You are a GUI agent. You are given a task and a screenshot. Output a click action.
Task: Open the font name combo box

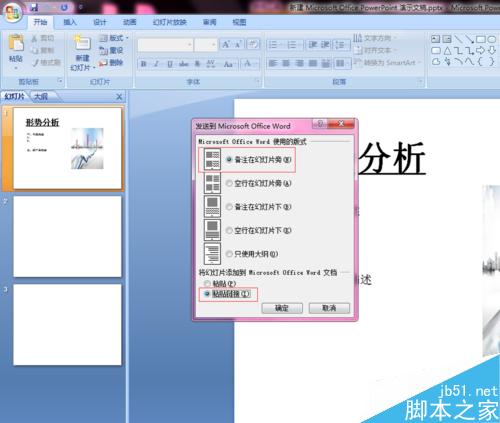(165, 45)
